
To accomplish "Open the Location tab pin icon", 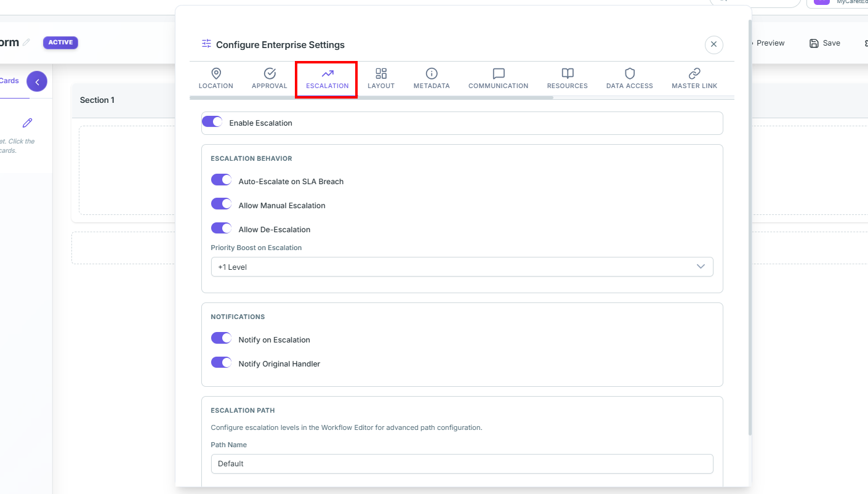I will point(216,73).
